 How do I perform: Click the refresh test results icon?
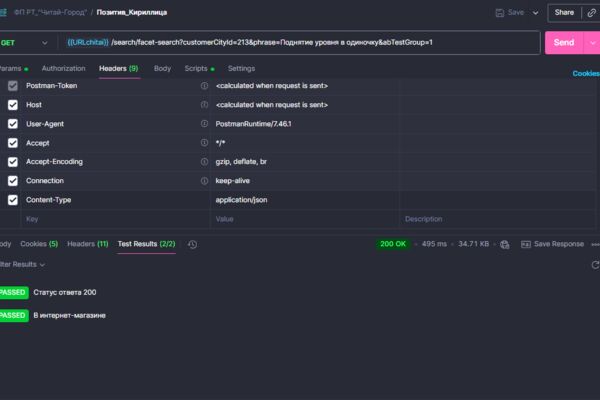pos(595,265)
